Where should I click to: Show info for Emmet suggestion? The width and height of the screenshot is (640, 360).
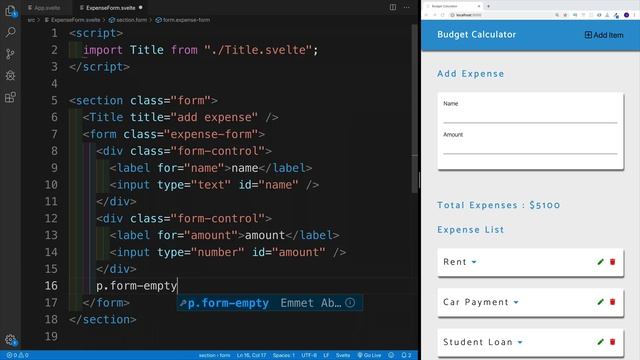pos(350,303)
